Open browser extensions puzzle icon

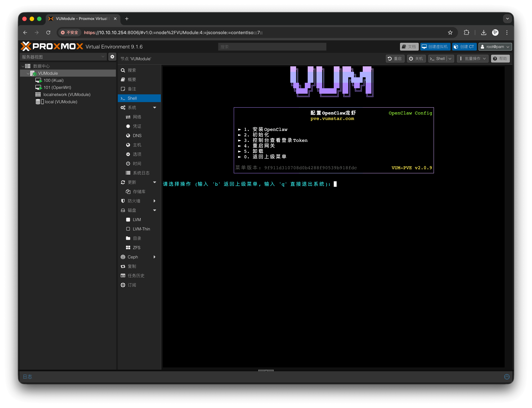click(x=467, y=33)
